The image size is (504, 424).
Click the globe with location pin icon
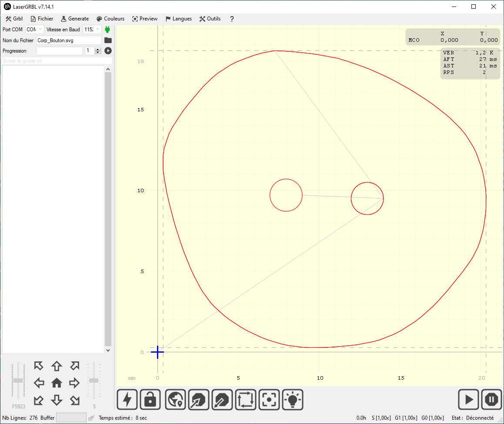point(176,399)
